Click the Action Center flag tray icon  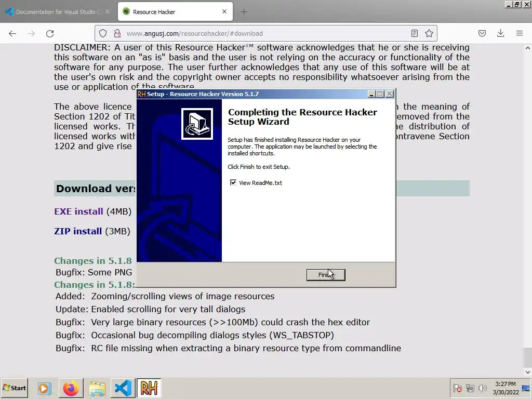pos(457,388)
